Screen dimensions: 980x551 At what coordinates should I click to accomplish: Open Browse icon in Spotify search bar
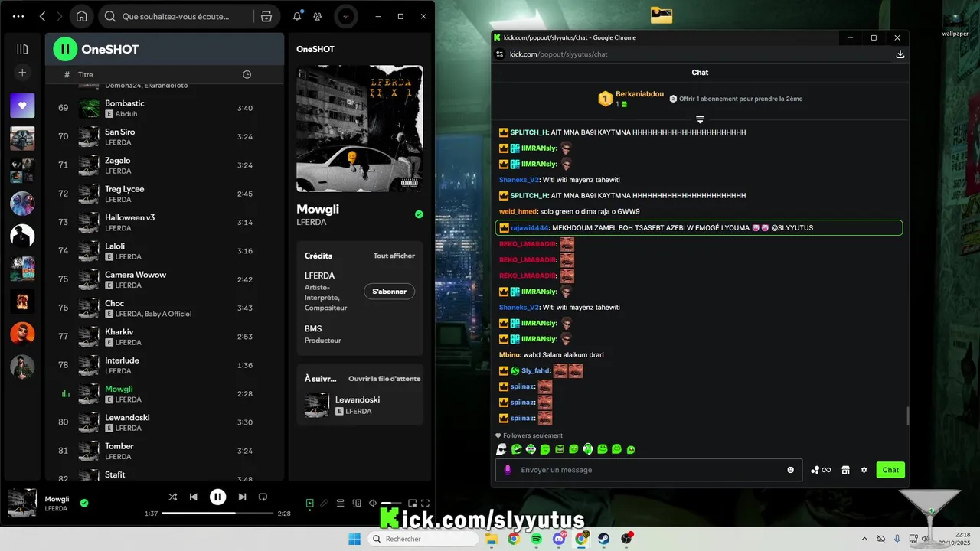coord(266,16)
